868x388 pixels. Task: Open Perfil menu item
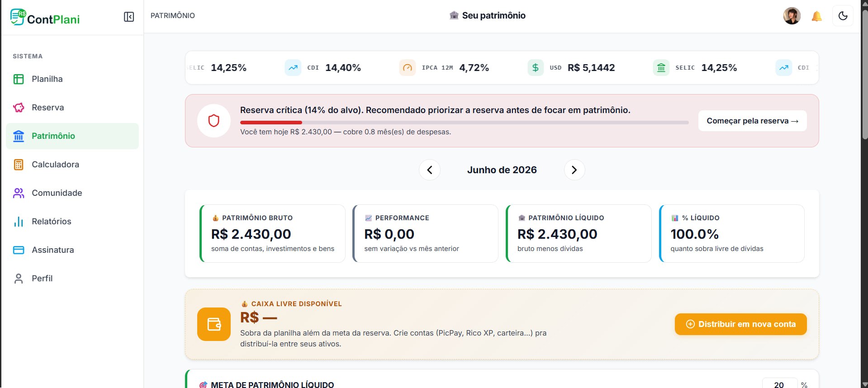pos(72,279)
